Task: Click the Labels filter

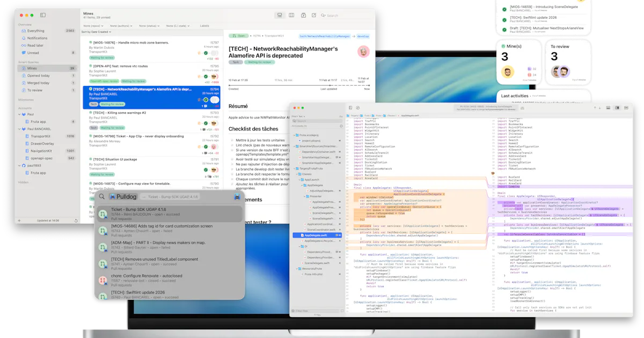Action: point(204,26)
